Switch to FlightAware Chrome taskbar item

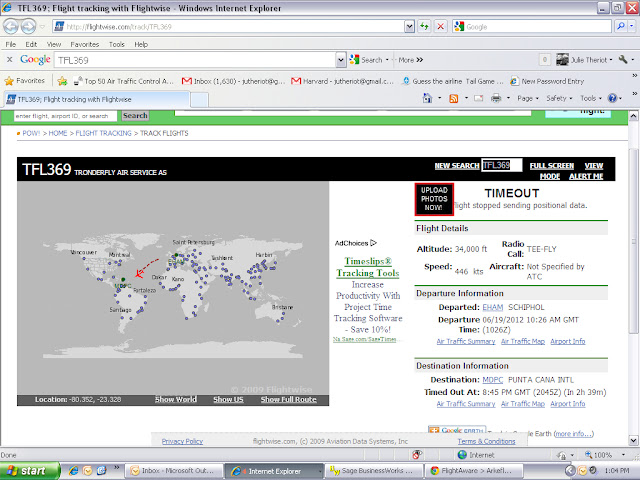coord(474,471)
